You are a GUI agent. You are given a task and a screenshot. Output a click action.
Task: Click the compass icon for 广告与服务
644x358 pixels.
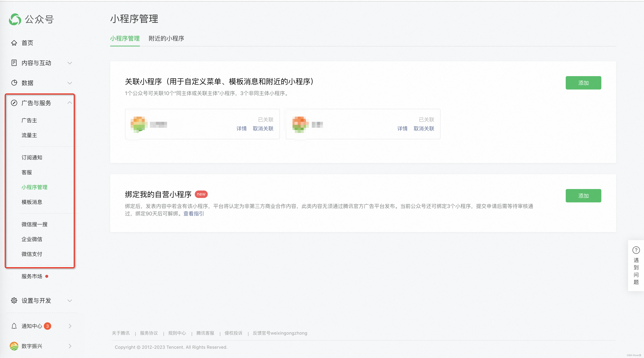[14, 103]
